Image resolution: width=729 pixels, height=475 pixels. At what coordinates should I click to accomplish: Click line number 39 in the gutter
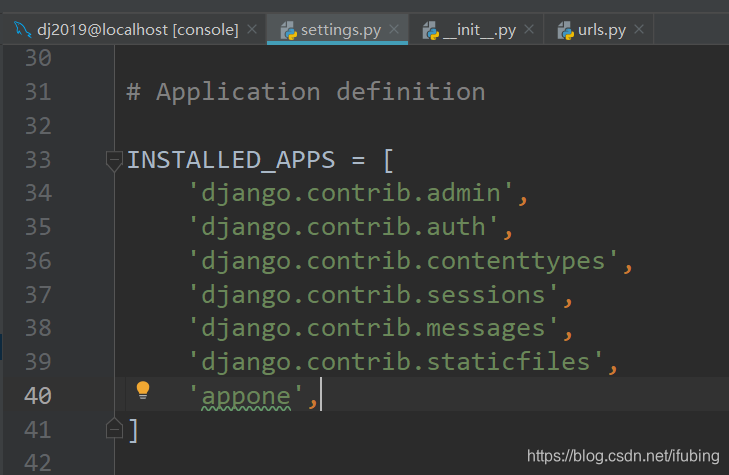38,362
